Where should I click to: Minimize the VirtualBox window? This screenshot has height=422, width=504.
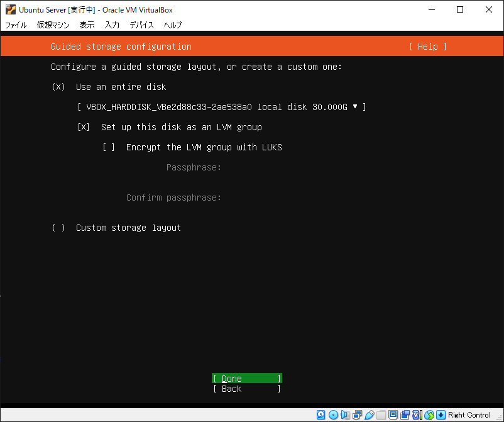pos(432,9)
